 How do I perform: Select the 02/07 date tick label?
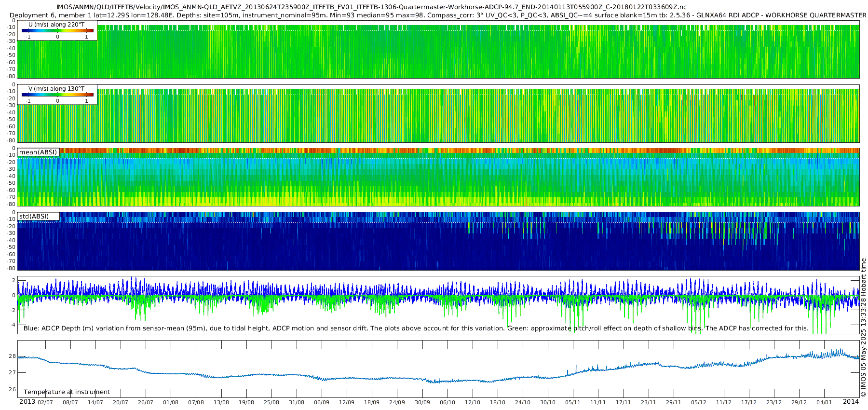[45, 402]
